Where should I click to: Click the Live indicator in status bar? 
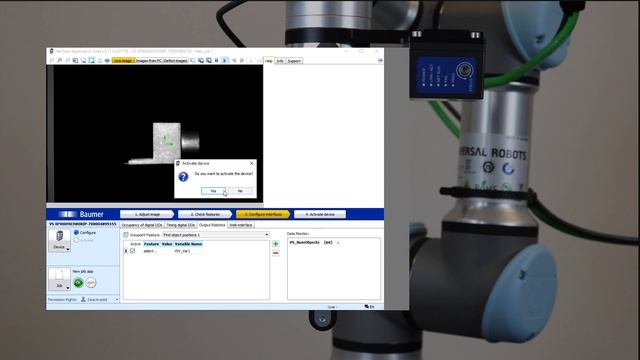[x=332, y=307]
